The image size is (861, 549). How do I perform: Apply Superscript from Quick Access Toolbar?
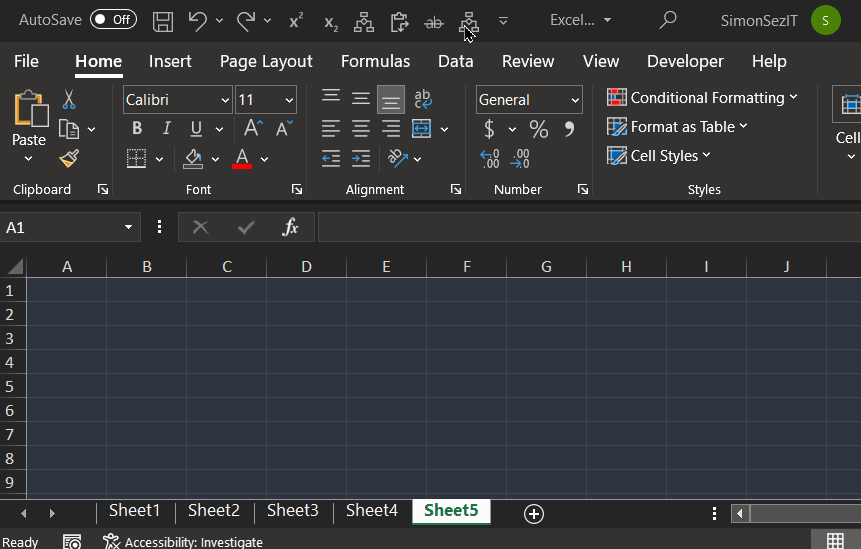(296, 21)
